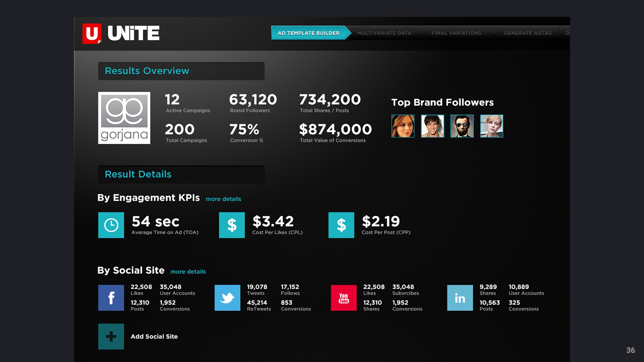Click the Twitter bird icon
This screenshot has width=644, height=362.
coord(227,298)
